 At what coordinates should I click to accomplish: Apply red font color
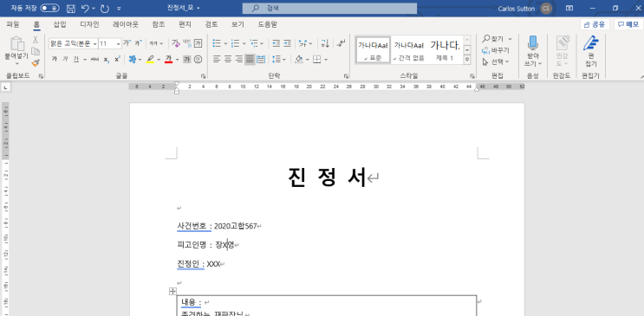tap(168, 60)
